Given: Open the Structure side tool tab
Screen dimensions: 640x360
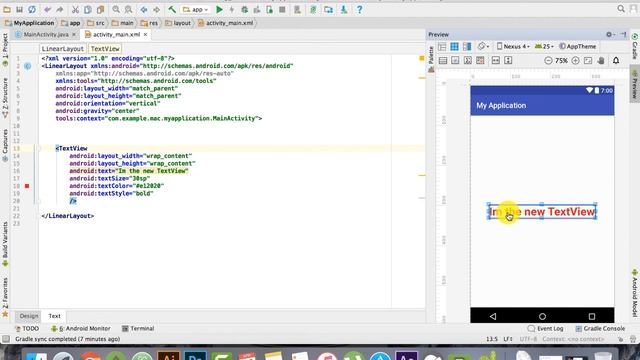Looking at the screenshot, I should 5,97.
